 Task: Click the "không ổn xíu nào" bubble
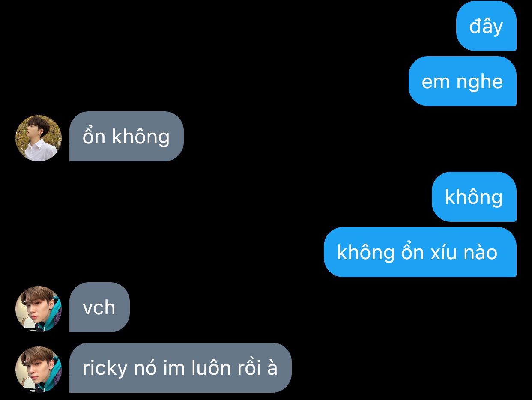click(420, 252)
